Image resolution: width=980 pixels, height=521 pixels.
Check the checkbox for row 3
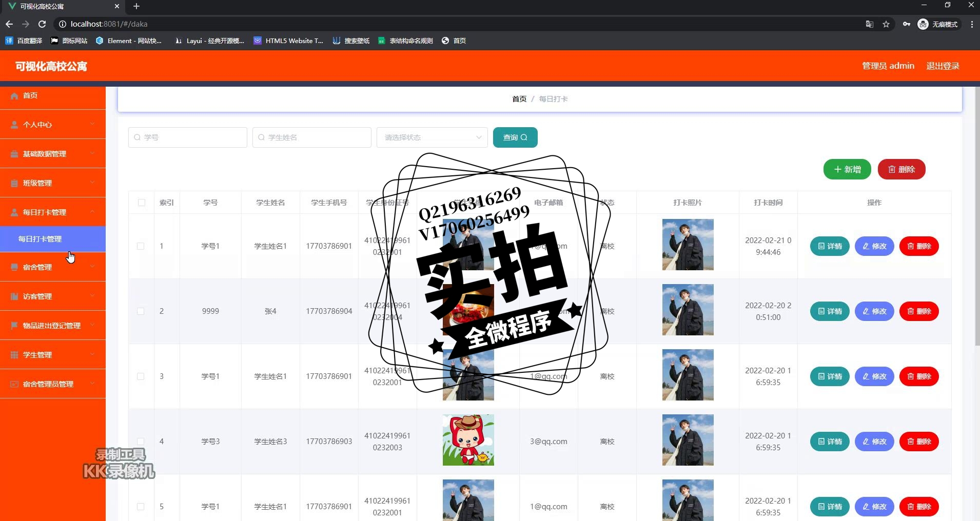click(141, 376)
